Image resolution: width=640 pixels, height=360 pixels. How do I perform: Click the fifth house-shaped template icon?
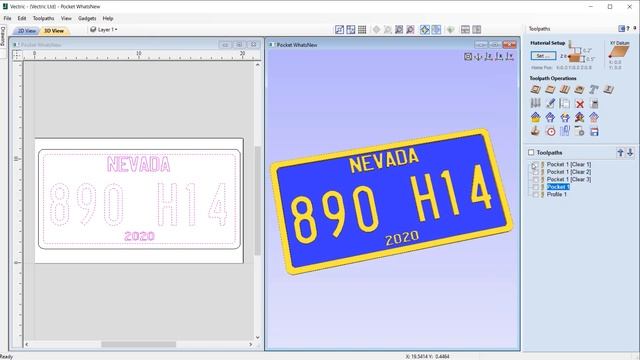click(594, 118)
